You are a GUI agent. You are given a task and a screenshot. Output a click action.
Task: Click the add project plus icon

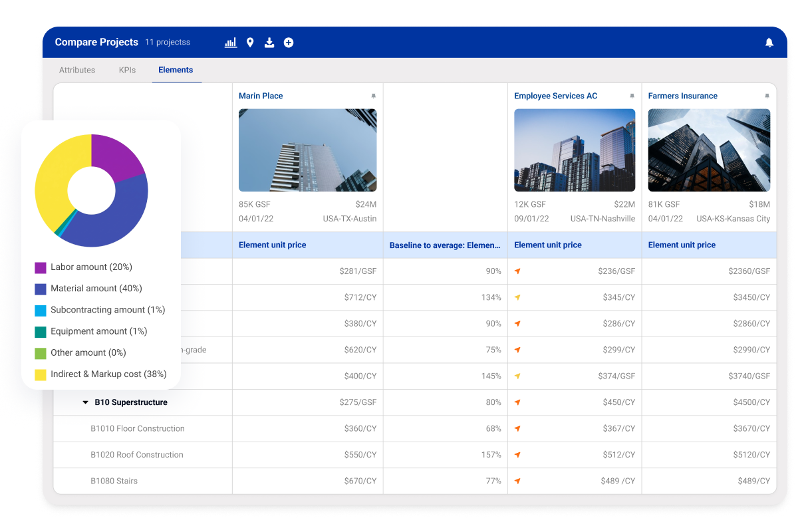pyautogui.click(x=289, y=43)
